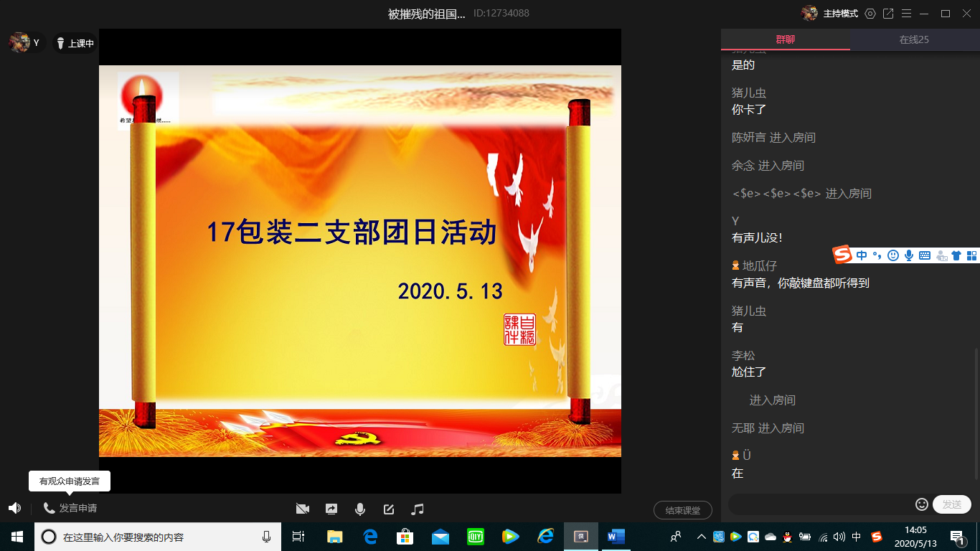Click the pop-out window icon in title bar
980x551 pixels.
coord(888,14)
